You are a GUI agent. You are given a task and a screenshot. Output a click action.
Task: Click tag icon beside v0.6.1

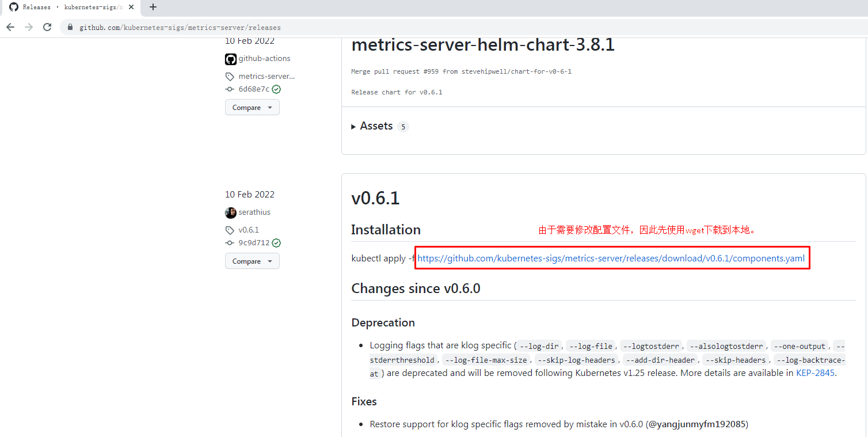[x=230, y=230]
